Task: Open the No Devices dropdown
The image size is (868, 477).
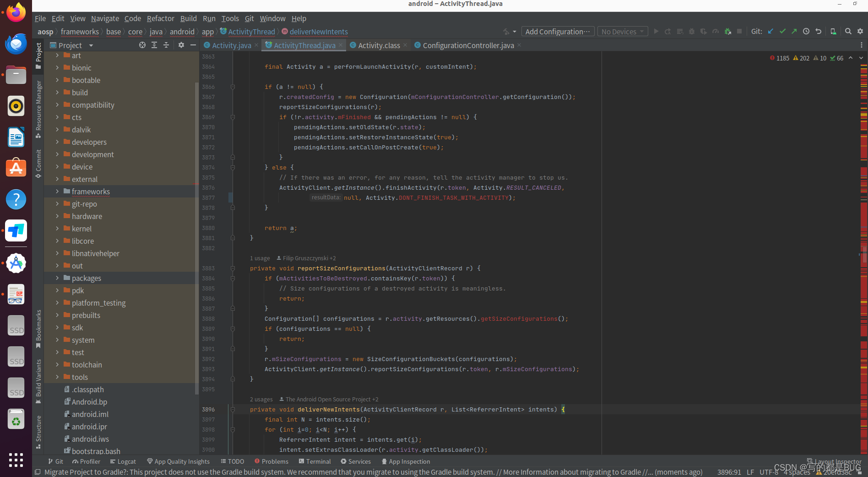Action: point(623,32)
